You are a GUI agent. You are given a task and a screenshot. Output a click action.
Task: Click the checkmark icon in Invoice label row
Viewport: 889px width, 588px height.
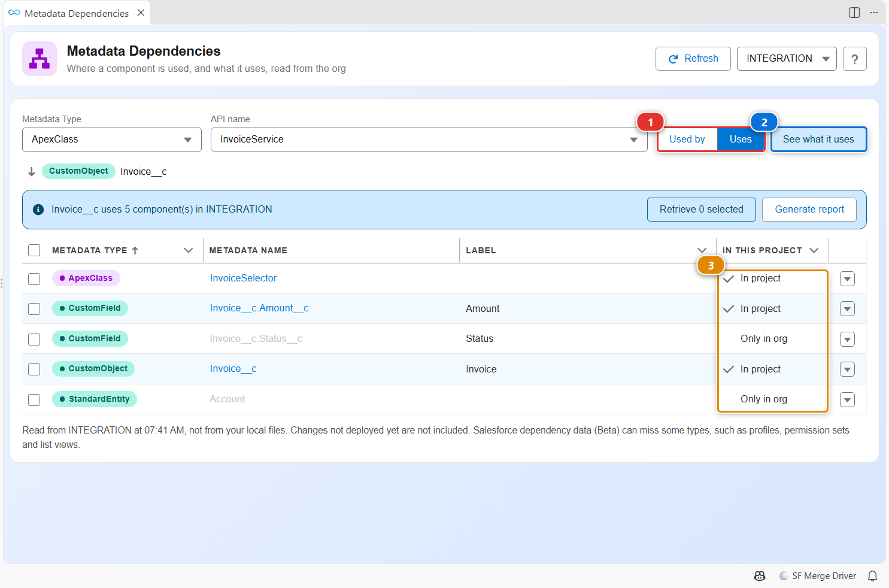point(729,369)
